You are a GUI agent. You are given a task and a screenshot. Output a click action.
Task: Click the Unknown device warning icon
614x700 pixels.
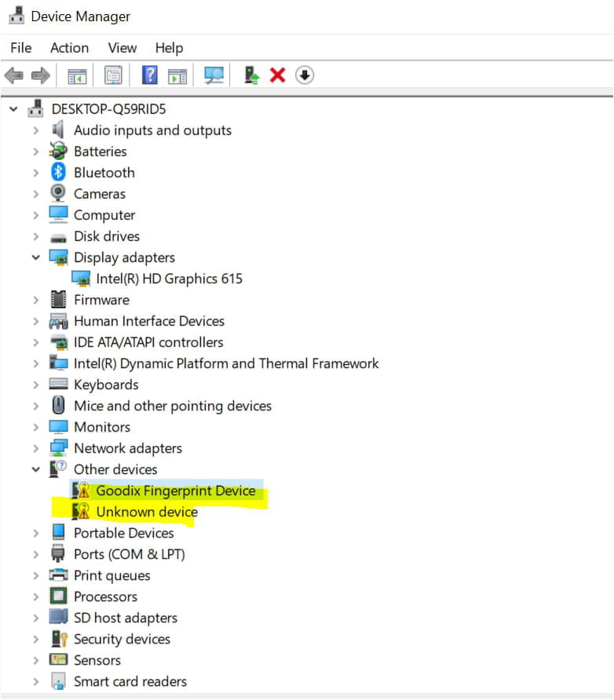coord(81,511)
